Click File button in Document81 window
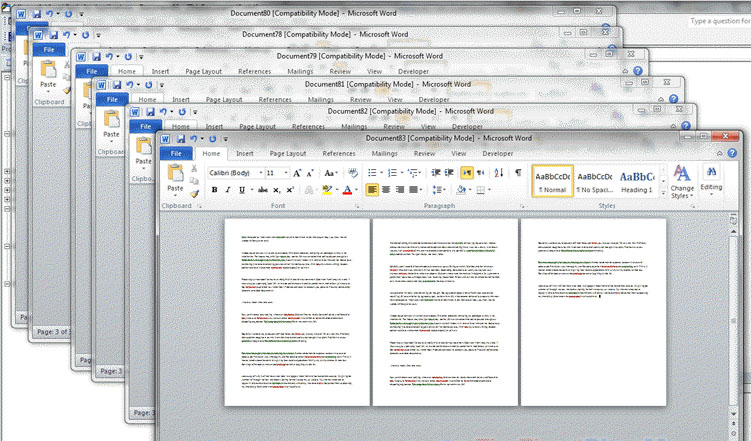The width and height of the screenshot is (752, 441). 112,100
